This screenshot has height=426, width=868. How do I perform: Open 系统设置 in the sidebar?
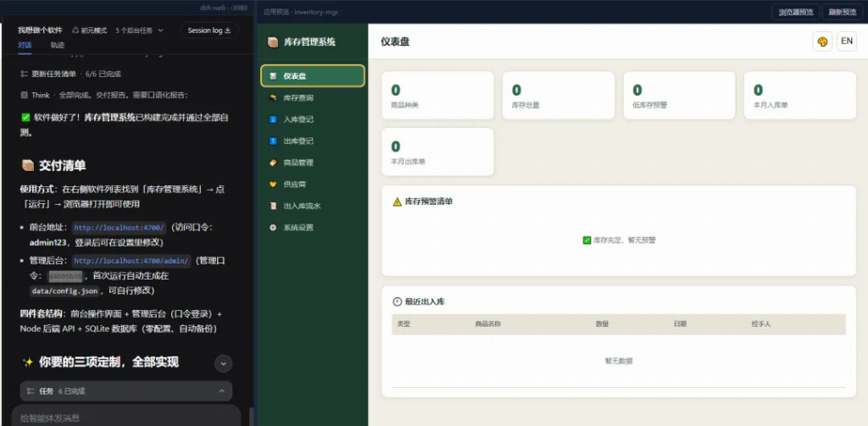312,227
